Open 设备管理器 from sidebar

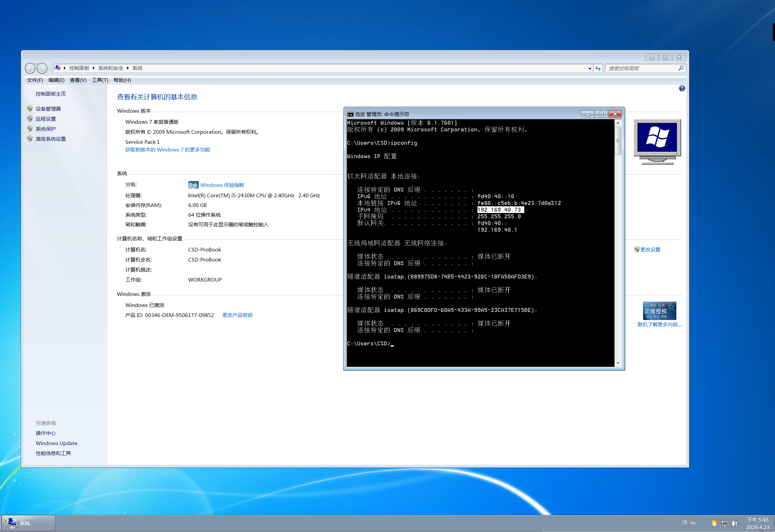(48, 109)
